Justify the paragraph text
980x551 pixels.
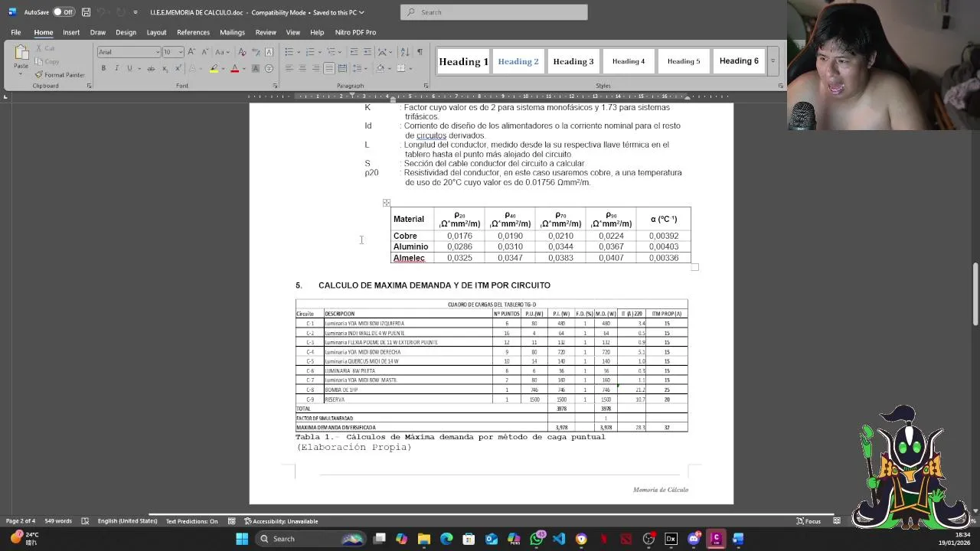328,68
